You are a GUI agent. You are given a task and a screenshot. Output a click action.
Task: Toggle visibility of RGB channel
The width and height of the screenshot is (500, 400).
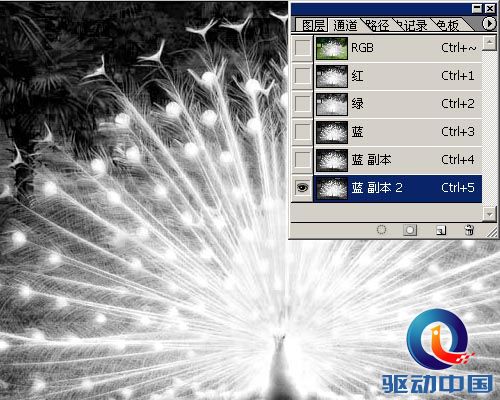pyautogui.click(x=303, y=48)
